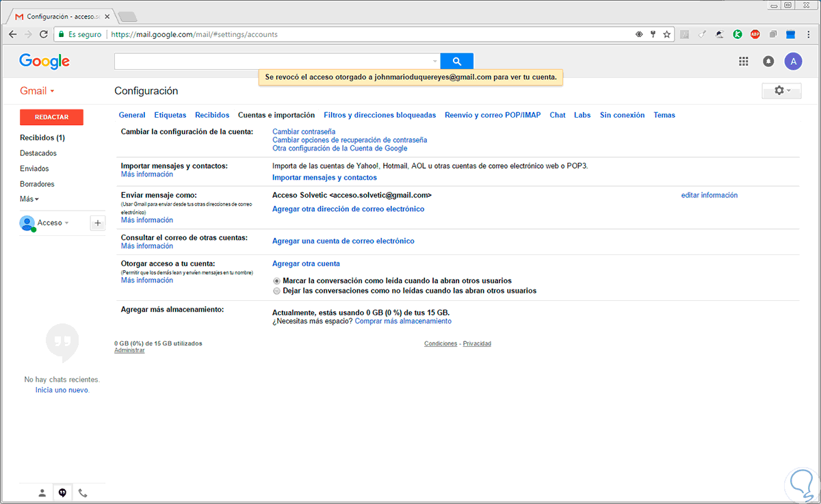
Task: Click the blue search magnifier button
Action: [x=456, y=62]
